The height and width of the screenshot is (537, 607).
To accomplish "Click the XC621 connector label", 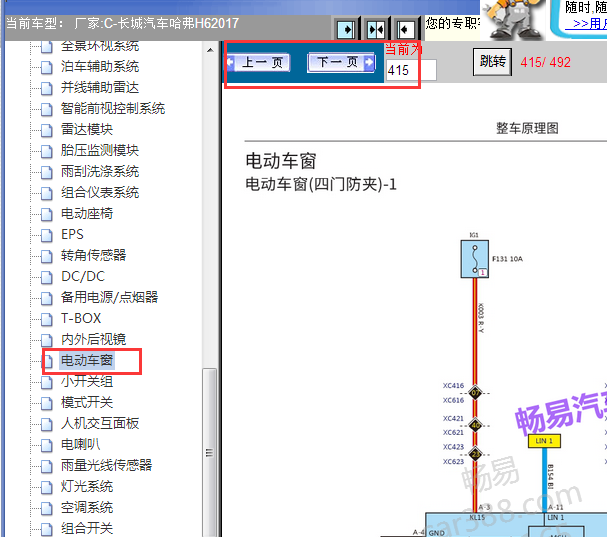I will click(453, 432).
